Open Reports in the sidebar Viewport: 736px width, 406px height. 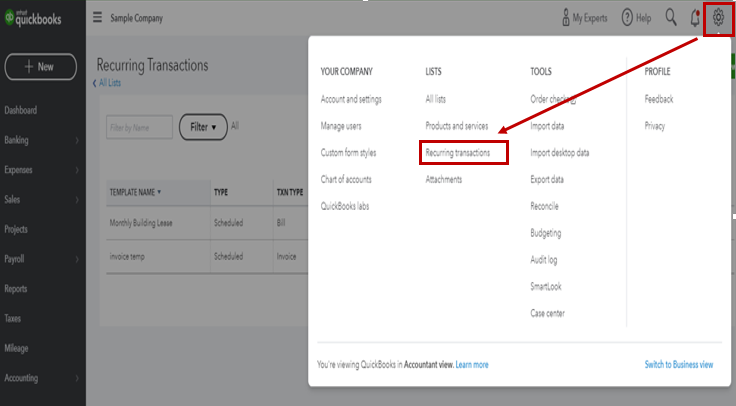[15, 289]
